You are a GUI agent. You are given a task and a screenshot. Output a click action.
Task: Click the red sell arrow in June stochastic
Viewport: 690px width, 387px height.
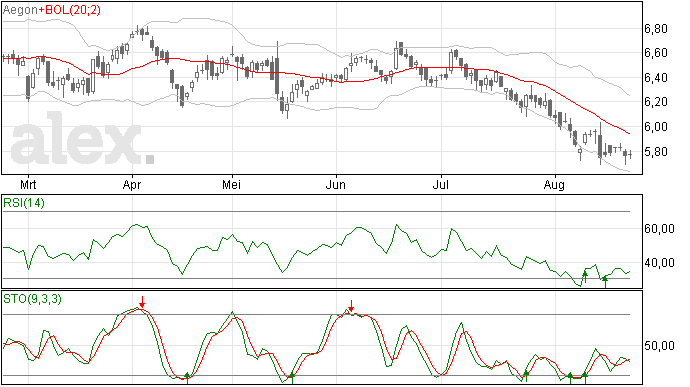pos(351,306)
